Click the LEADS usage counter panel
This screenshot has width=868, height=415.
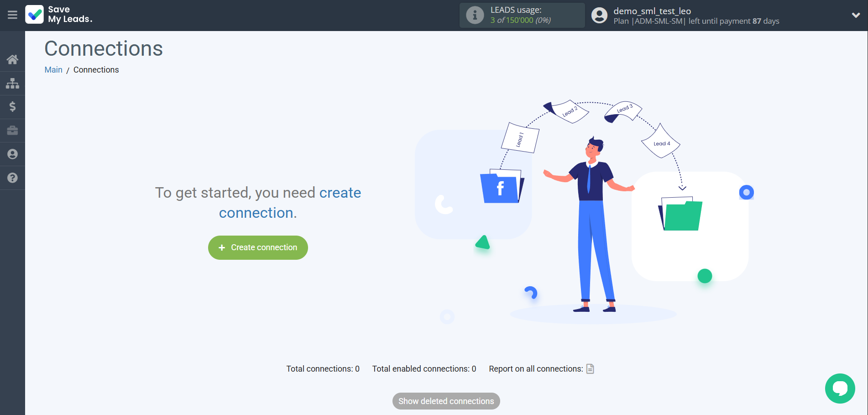point(522,15)
